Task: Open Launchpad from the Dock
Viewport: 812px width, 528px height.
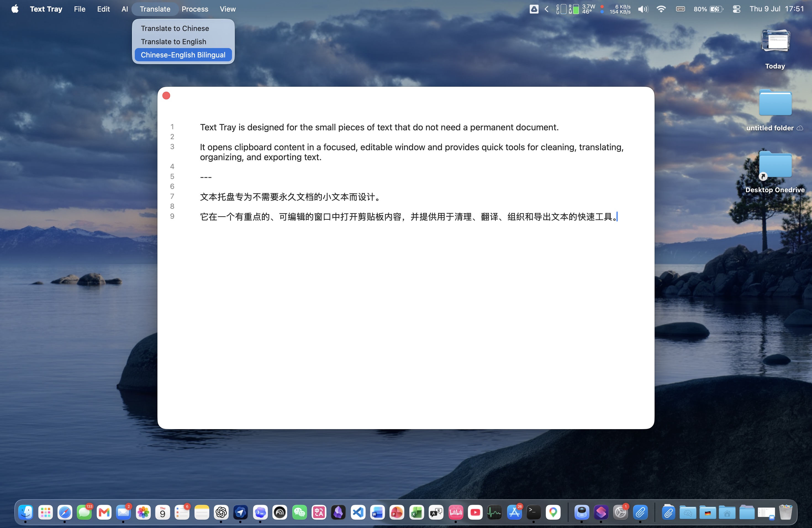Action: coord(45,512)
